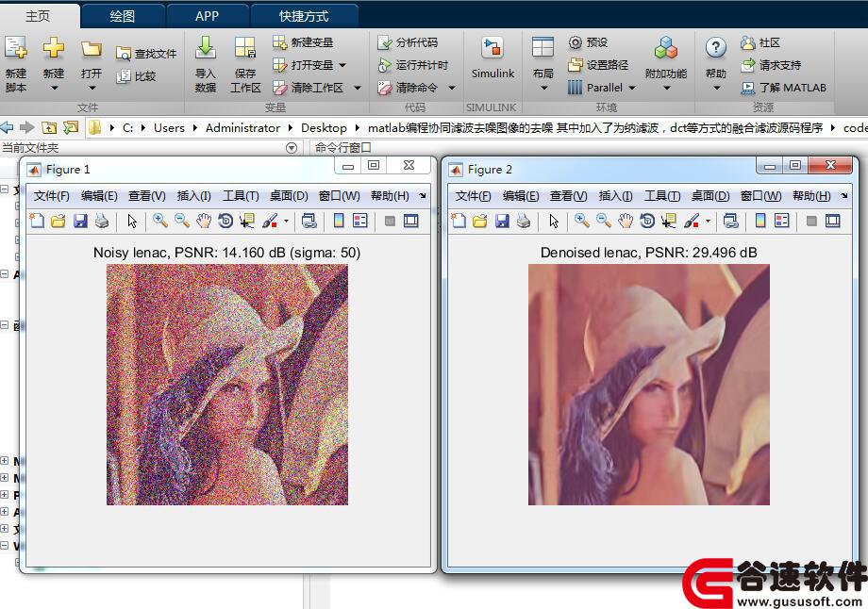Viewport: 868px width, 609px height.
Task: Click Learn MATLAB (了解 MATLAB)
Action: click(x=783, y=88)
